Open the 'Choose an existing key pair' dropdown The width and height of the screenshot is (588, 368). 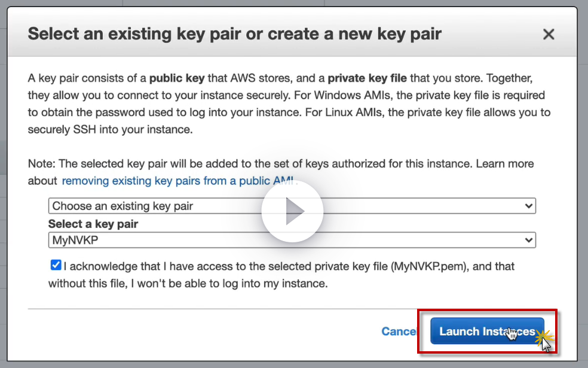coord(292,206)
